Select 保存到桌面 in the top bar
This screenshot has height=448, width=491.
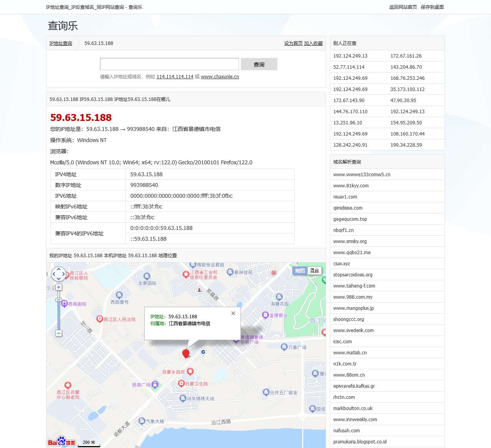click(x=432, y=7)
